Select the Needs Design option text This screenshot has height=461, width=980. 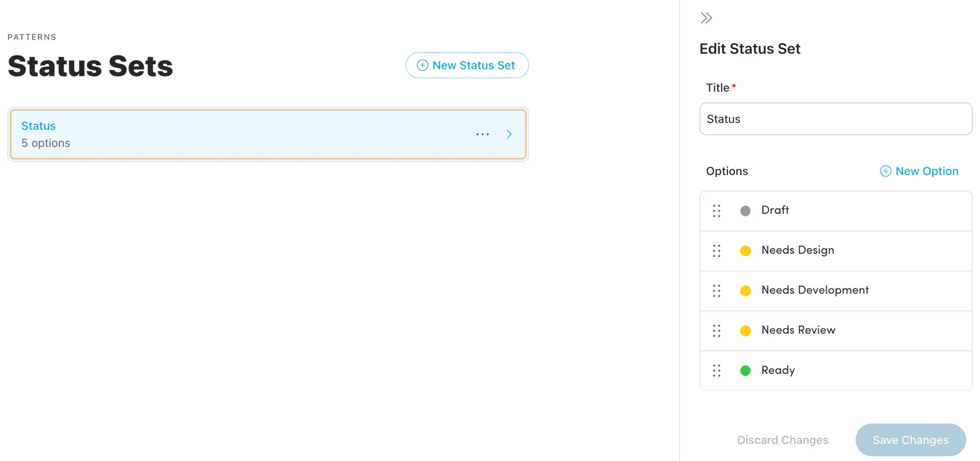[797, 250]
